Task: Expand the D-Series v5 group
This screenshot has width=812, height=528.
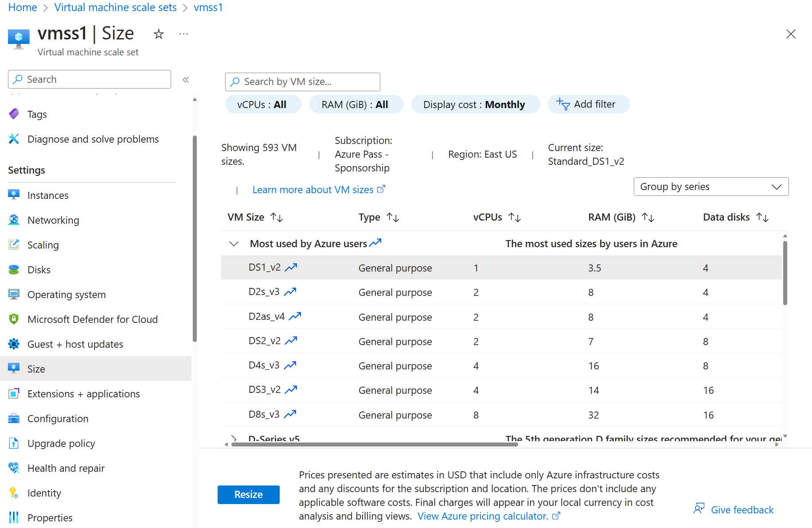Action: pos(234,439)
